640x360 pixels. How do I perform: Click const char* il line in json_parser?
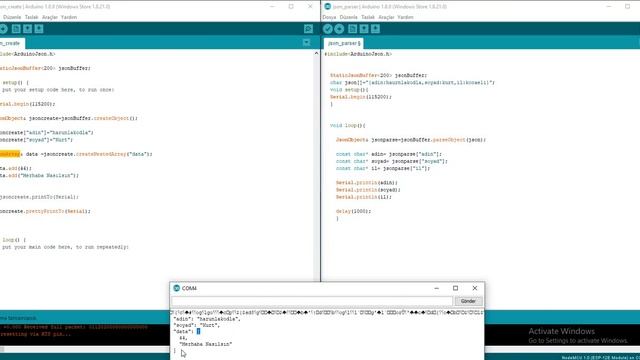pyautogui.click(x=383, y=168)
